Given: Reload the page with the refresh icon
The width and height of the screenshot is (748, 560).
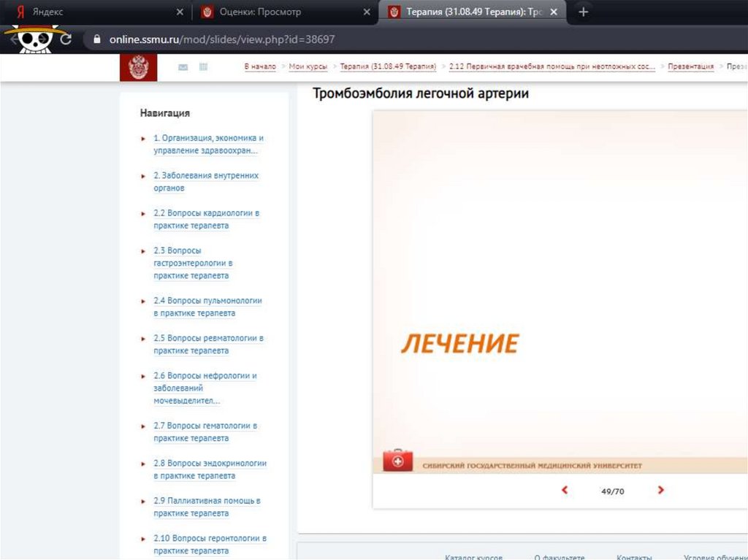Looking at the screenshot, I should click(x=66, y=39).
